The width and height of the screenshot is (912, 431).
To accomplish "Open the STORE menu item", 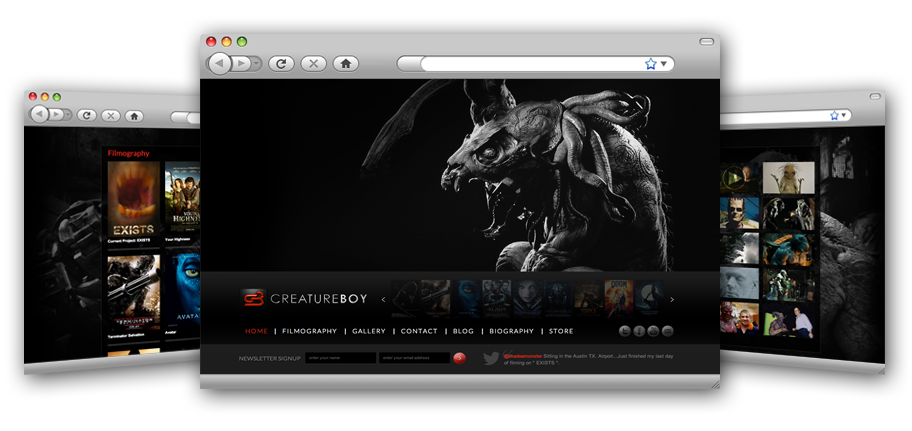I will point(561,331).
